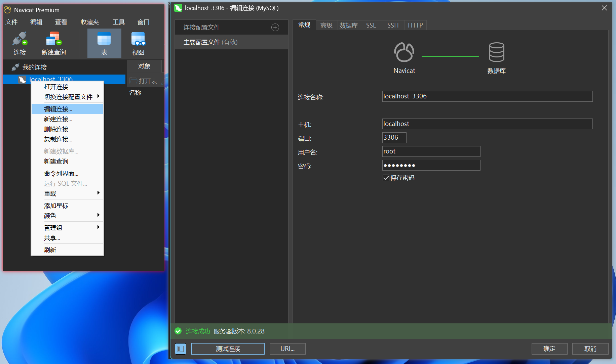Click the 名称 column header
Image resolution: width=616 pixels, height=364 pixels.
tap(135, 93)
